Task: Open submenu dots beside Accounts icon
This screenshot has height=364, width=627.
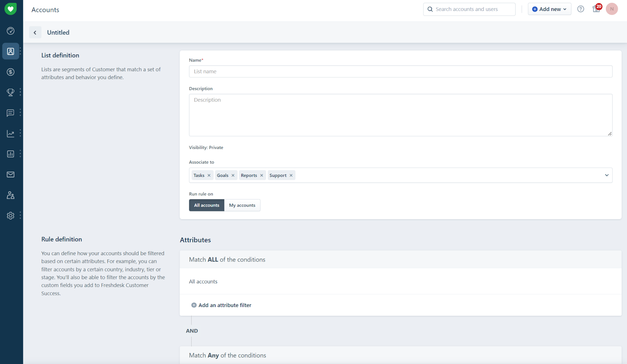Action: (x=20, y=51)
